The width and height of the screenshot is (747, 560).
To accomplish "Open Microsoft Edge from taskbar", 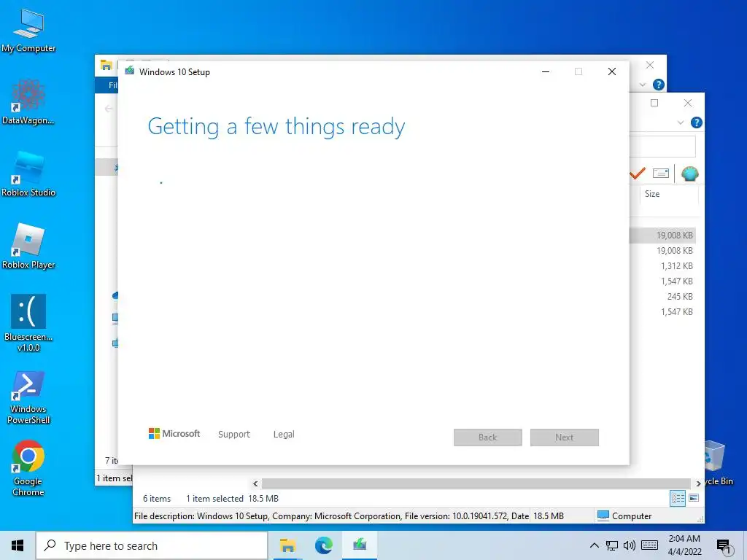I will [323, 545].
